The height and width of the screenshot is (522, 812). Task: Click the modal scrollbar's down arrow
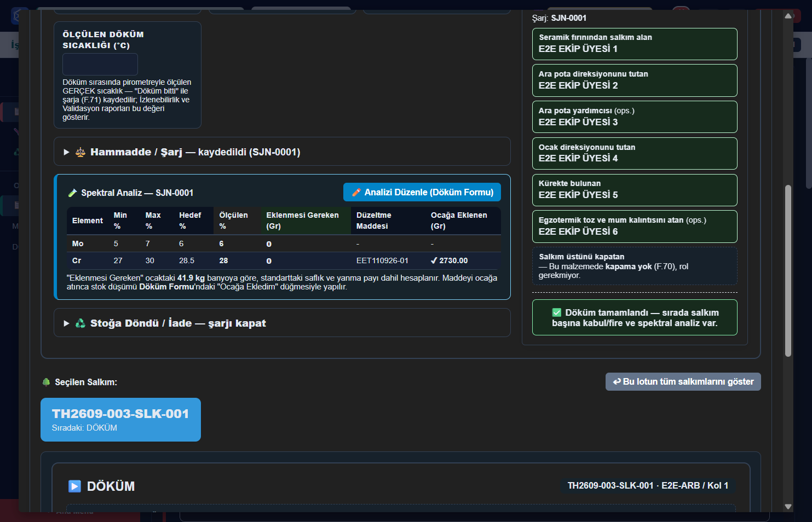click(x=788, y=507)
